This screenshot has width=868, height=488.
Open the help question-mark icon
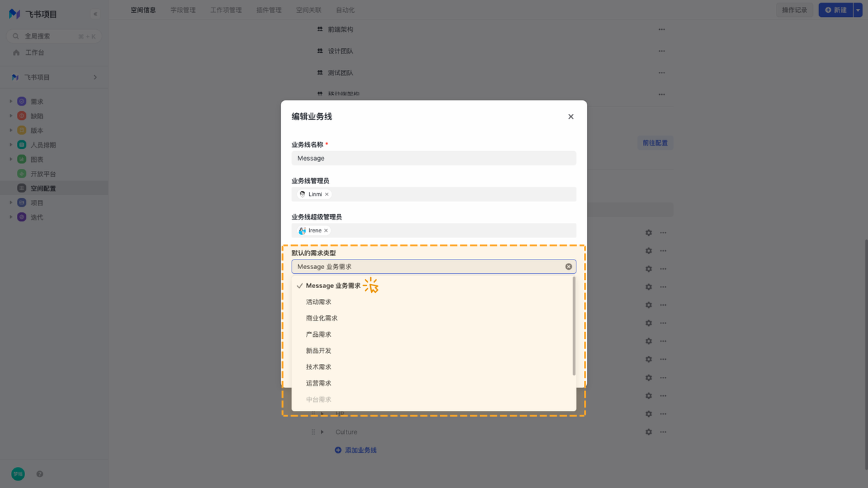click(x=39, y=474)
